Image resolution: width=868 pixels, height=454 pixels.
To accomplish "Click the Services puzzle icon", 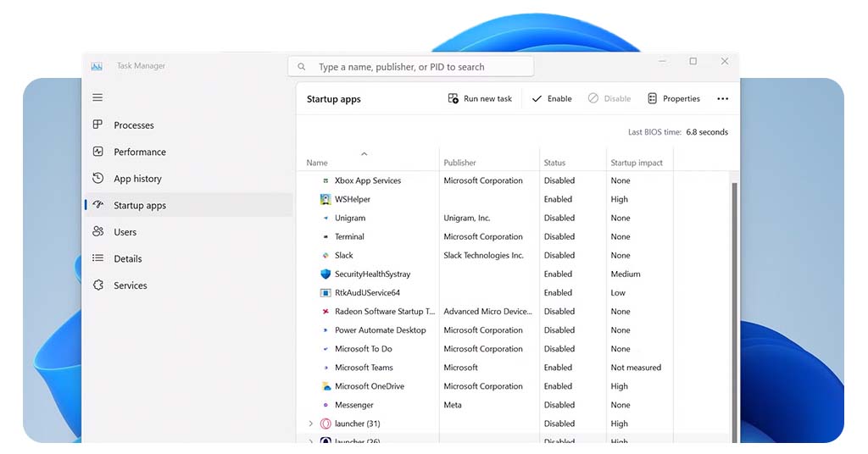I will click(97, 285).
